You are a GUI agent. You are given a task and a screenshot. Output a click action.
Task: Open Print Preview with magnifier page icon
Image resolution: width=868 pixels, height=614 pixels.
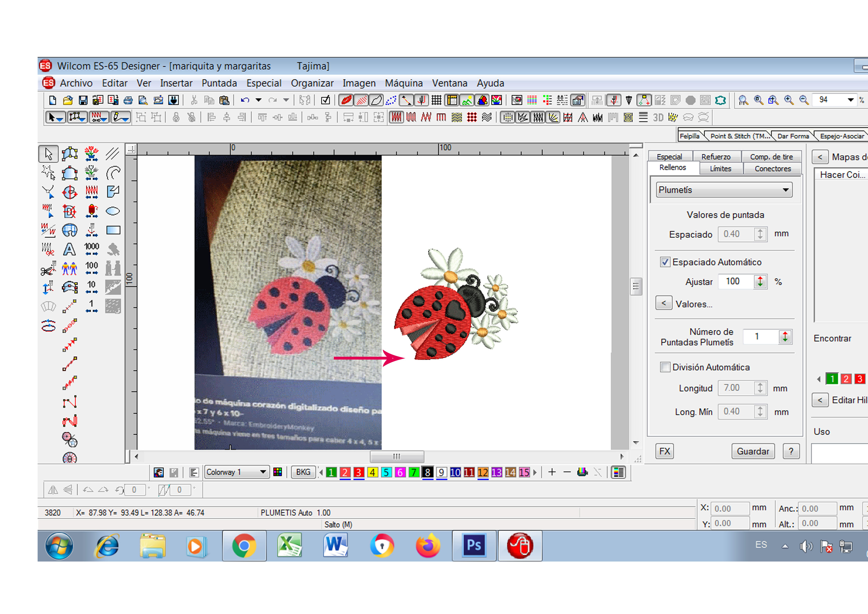pyautogui.click(x=143, y=100)
